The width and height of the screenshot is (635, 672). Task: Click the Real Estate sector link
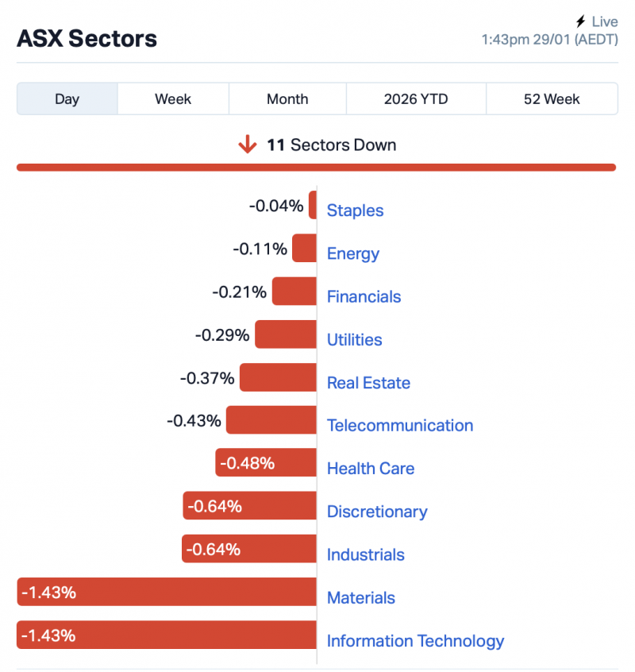(368, 382)
